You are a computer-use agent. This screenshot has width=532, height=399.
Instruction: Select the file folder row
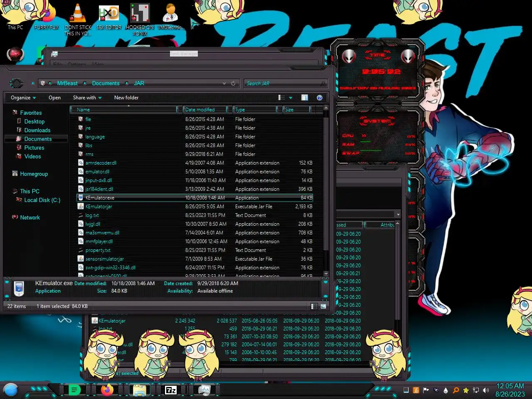[x=195, y=119]
